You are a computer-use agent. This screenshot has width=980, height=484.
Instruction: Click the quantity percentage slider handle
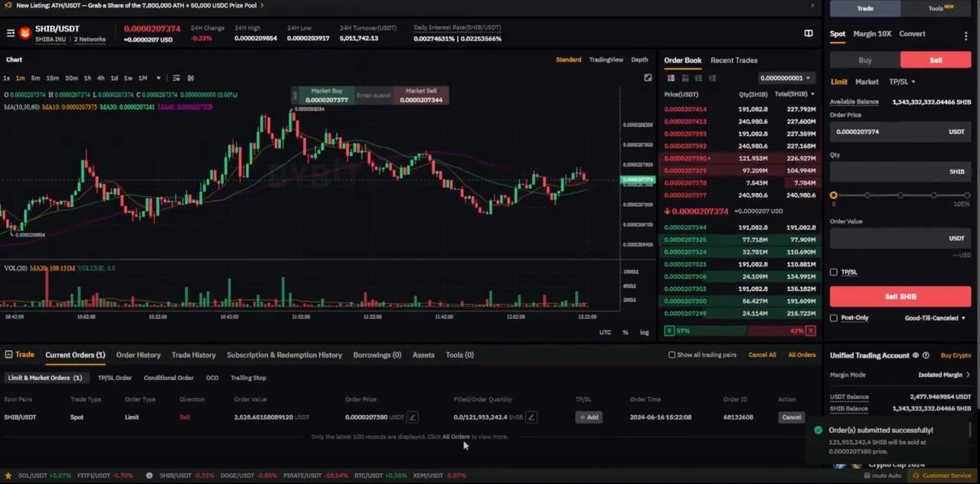coord(834,195)
